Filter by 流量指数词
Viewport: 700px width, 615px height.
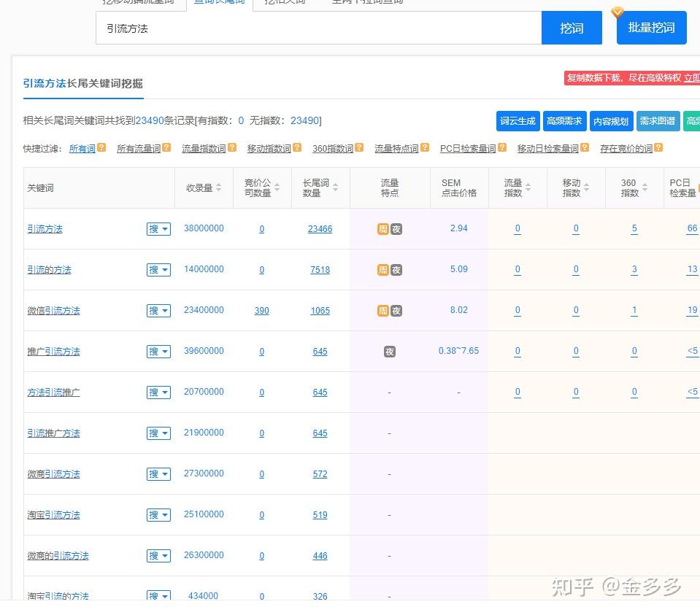point(204,149)
